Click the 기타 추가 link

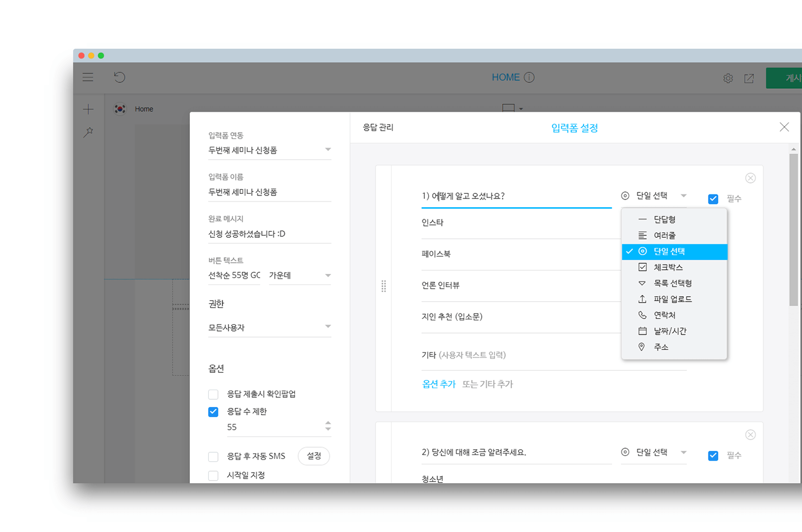click(497, 384)
